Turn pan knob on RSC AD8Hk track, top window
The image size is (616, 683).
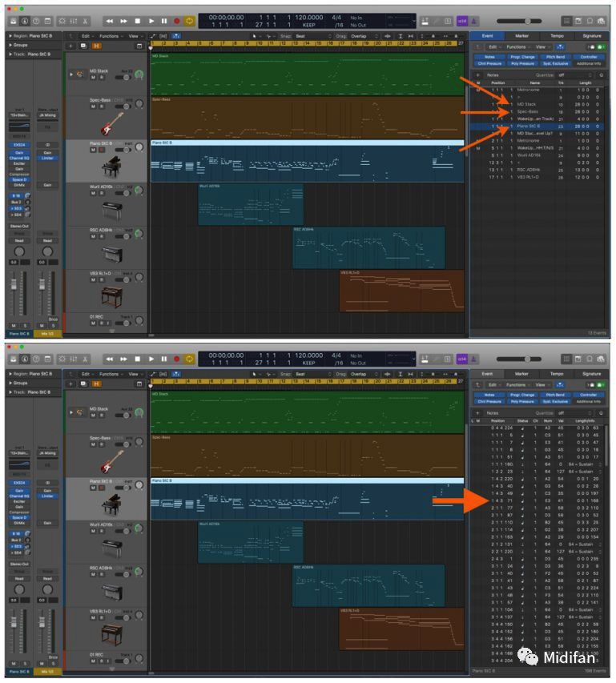(x=139, y=234)
